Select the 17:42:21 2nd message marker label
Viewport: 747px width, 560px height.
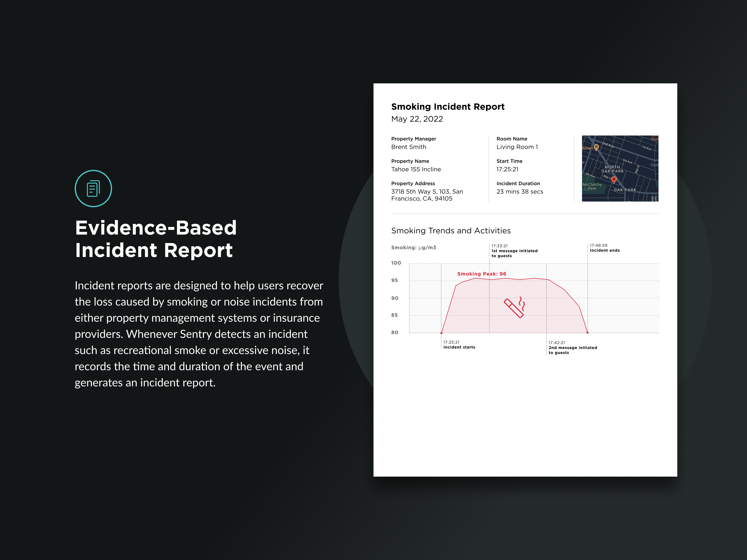(573, 348)
